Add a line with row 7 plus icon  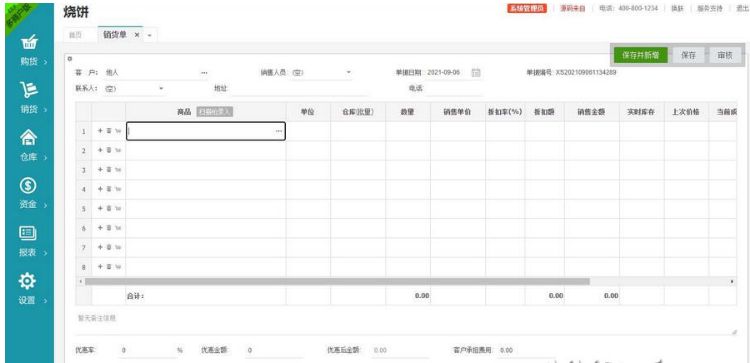point(100,247)
